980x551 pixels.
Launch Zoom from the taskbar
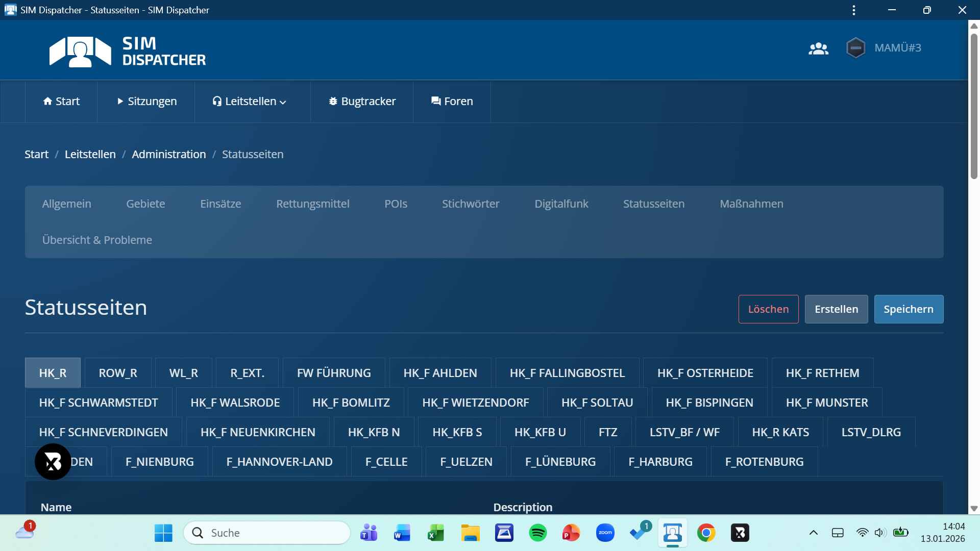(x=605, y=533)
